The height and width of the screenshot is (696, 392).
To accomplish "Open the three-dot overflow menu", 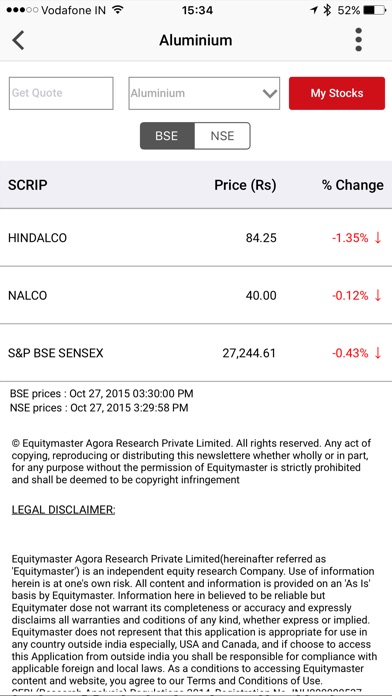I will point(359,40).
